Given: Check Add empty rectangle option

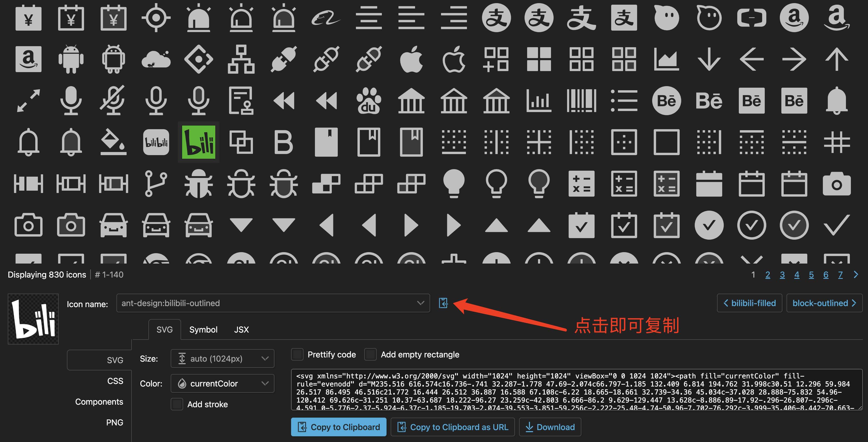Looking at the screenshot, I should 370,354.
